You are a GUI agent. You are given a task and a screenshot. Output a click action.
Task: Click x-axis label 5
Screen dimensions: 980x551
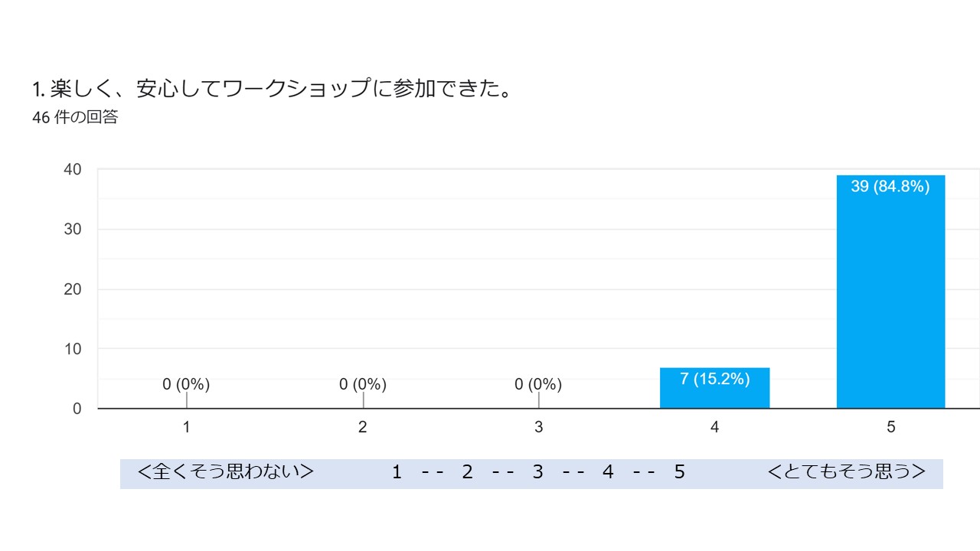click(890, 427)
